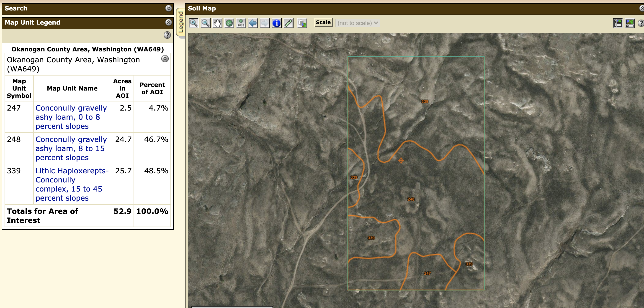Open Conconully gravelly ashy loam 0 to 8 link
Viewport: 644px width, 308px height.
point(71,117)
